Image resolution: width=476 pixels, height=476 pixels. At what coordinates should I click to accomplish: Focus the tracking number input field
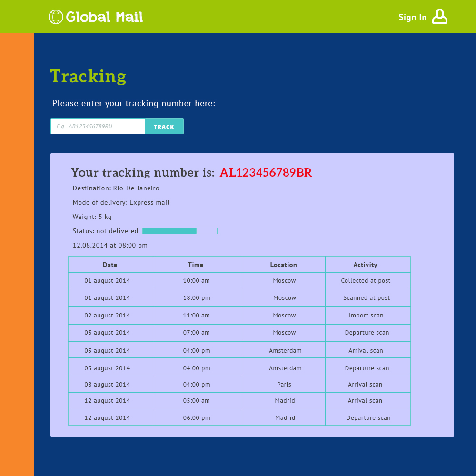coord(98,126)
